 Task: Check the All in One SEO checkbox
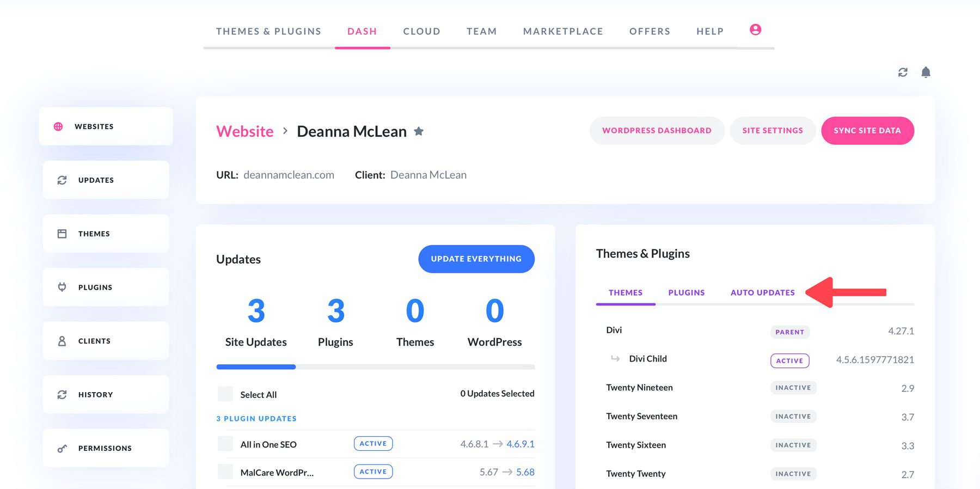[x=225, y=444]
